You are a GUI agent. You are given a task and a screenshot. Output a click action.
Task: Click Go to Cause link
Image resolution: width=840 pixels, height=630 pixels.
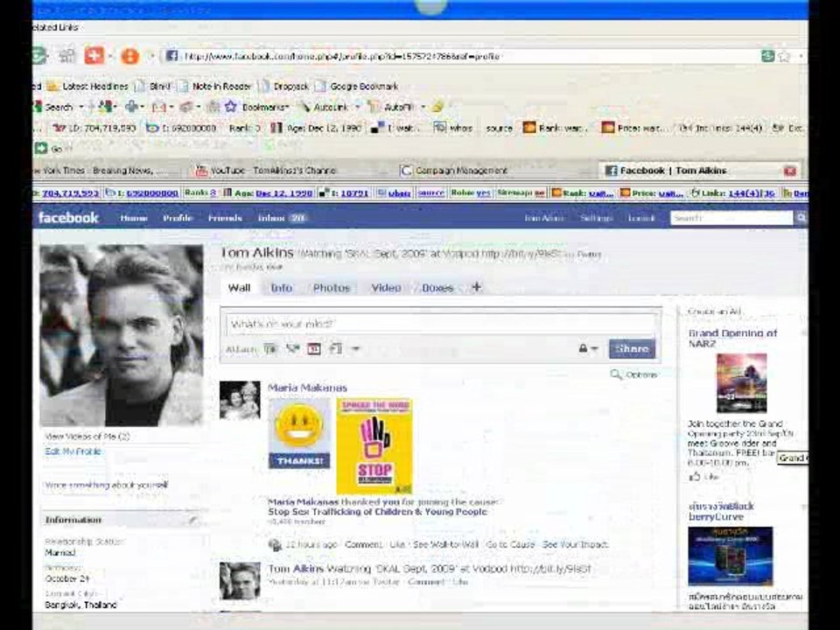[x=510, y=544]
